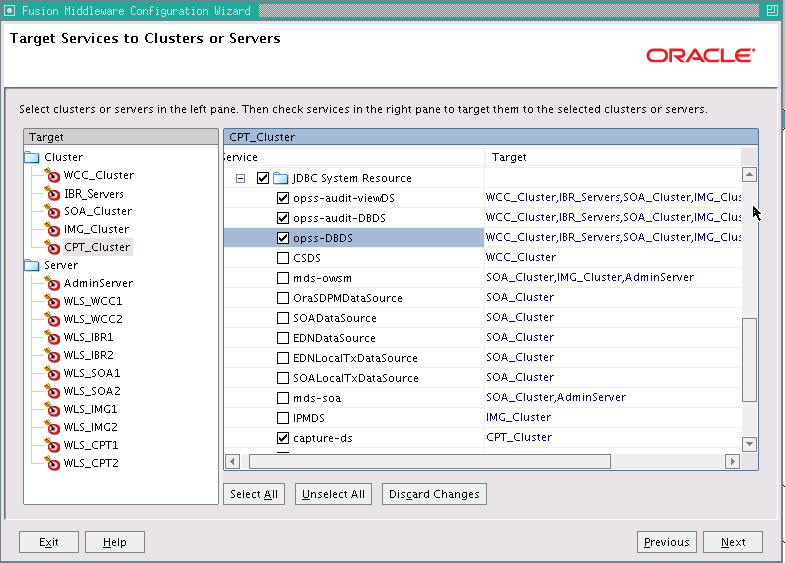
Task: Check the mds-owsm checkbox
Action: click(283, 278)
